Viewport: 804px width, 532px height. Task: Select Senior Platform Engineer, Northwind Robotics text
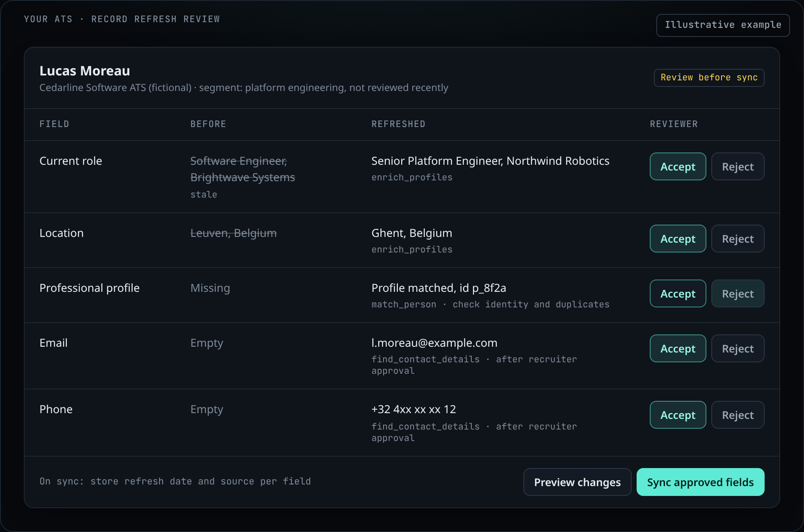click(490, 161)
